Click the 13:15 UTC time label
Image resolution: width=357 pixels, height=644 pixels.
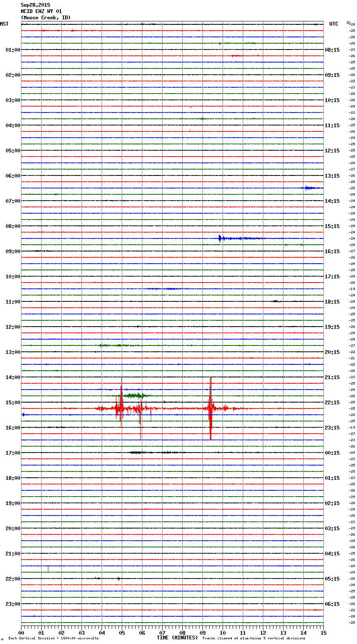(x=332, y=176)
